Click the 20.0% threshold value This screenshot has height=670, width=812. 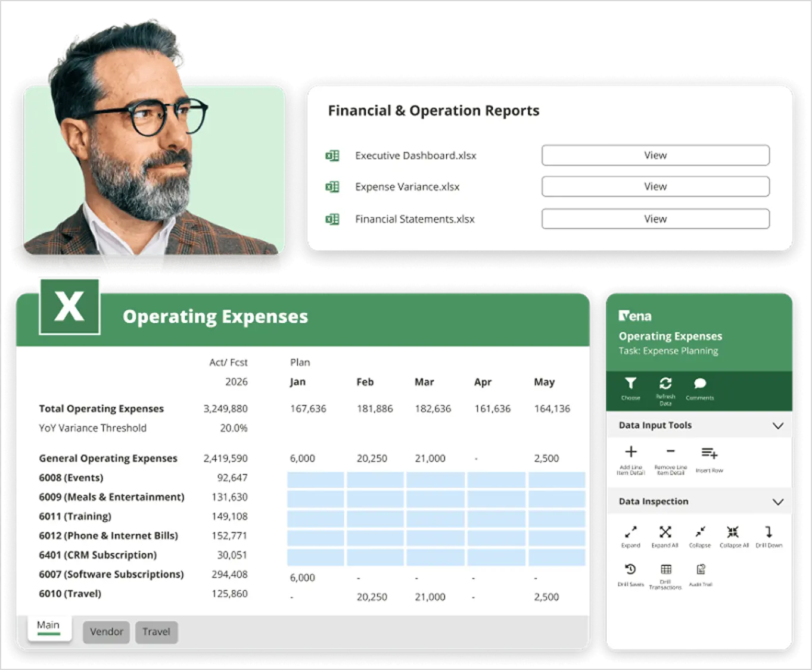pos(234,428)
